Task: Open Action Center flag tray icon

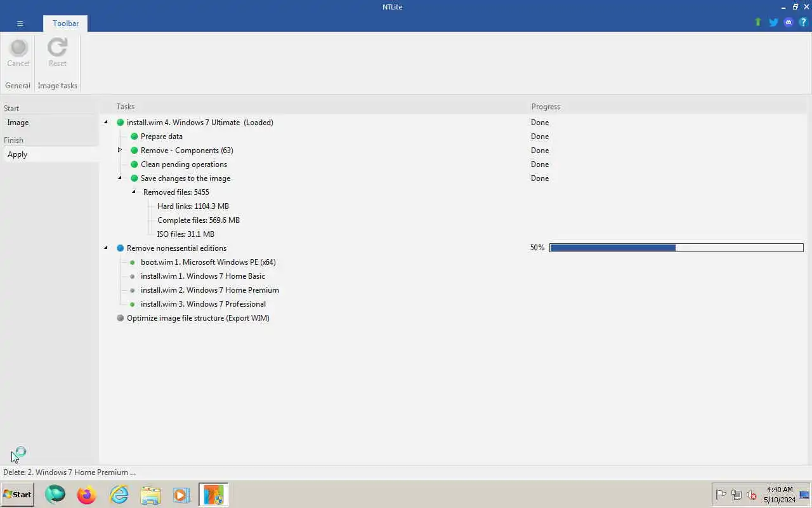Action: 721,495
